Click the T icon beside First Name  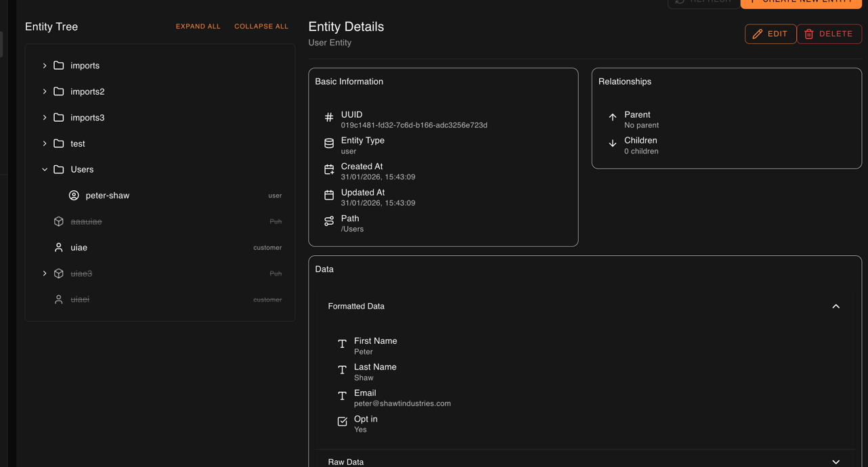342,344
